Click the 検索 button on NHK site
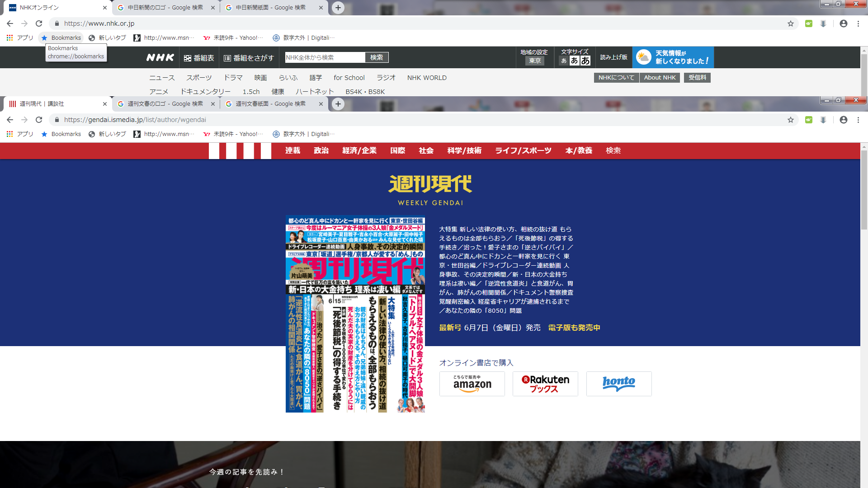 point(377,57)
